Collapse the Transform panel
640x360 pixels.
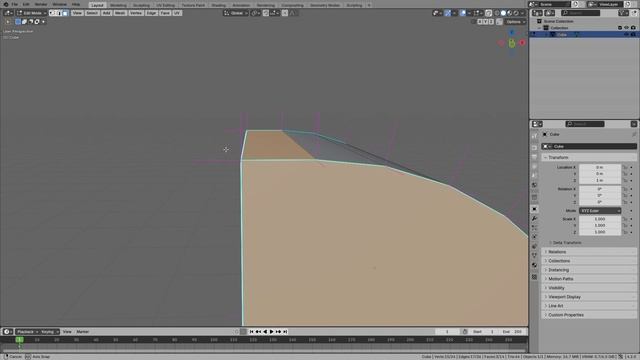[589, 158]
